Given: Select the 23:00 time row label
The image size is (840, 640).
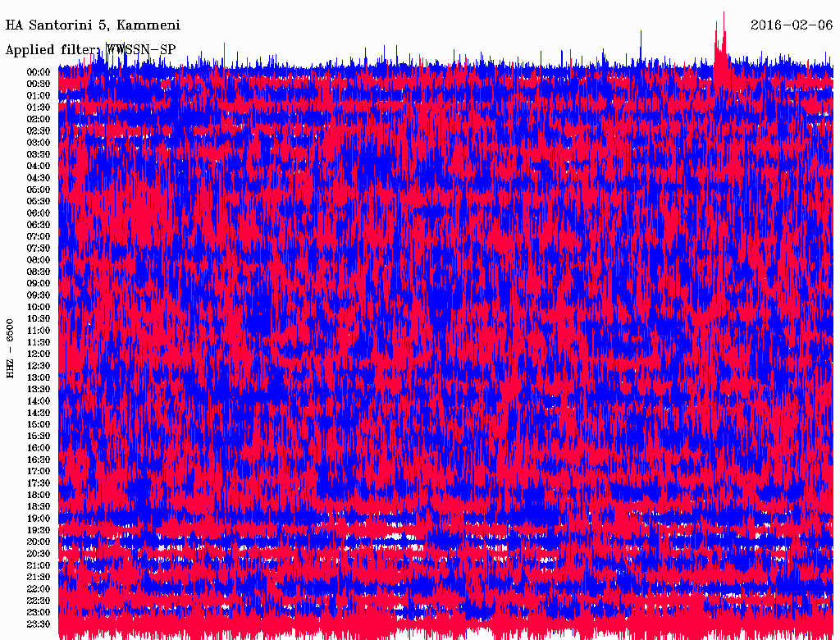Looking at the screenshot, I should pyautogui.click(x=38, y=612).
